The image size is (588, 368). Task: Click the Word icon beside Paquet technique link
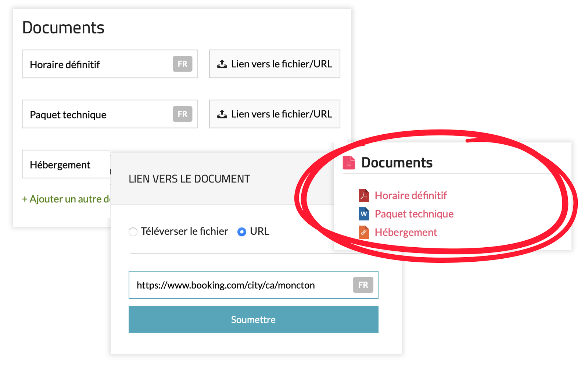[x=364, y=214]
